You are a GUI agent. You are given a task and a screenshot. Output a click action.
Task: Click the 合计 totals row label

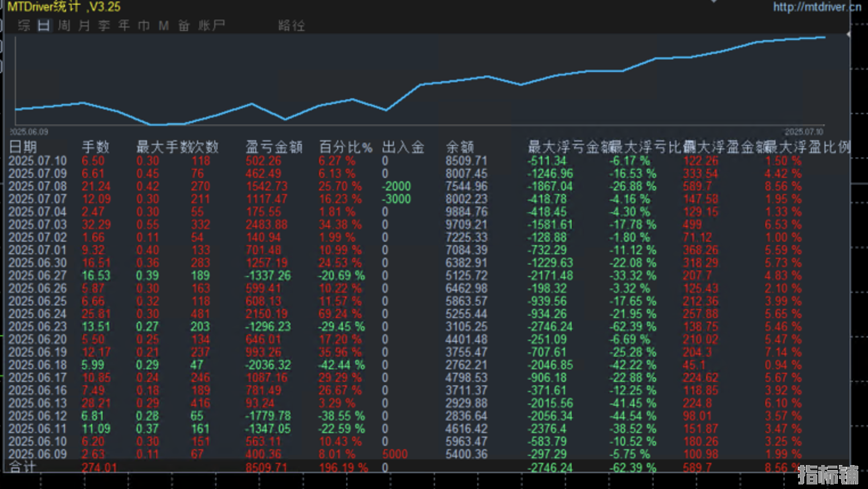click(23, 467)
